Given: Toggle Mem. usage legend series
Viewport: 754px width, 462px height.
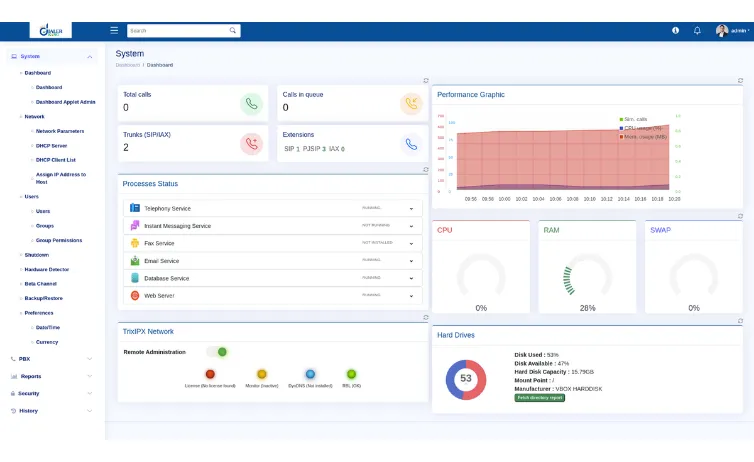Looking at the screenshot, I should [643, 137].
